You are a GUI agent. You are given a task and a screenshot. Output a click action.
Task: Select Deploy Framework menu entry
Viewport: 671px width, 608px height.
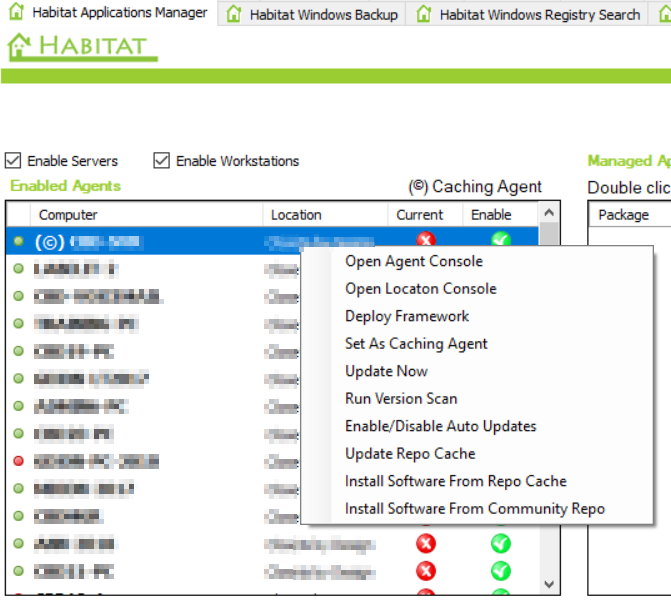[407, 316]
